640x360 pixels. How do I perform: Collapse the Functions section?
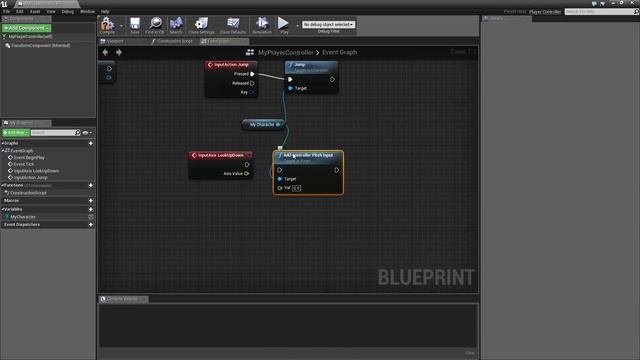(x=2, y=185)
